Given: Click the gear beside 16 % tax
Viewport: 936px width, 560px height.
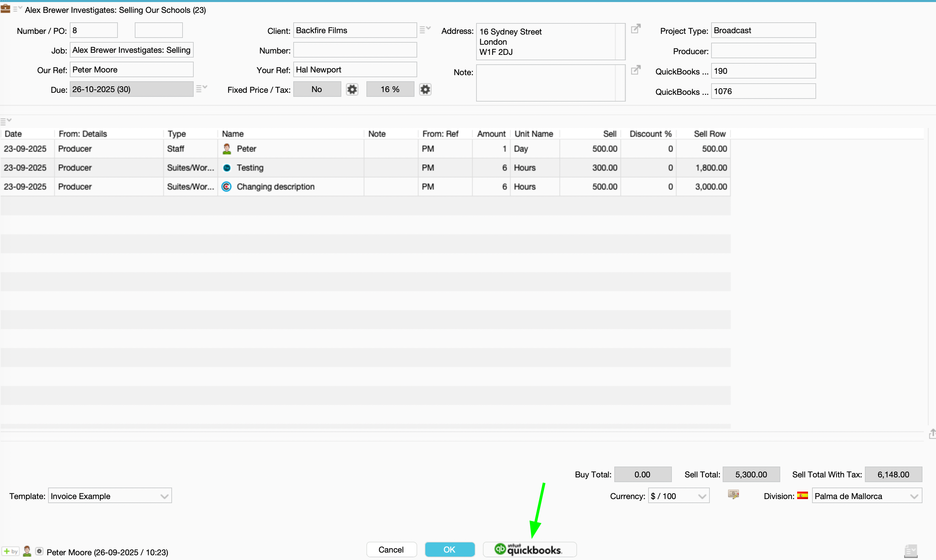Looking at the screenshot, I should (425, 89).
